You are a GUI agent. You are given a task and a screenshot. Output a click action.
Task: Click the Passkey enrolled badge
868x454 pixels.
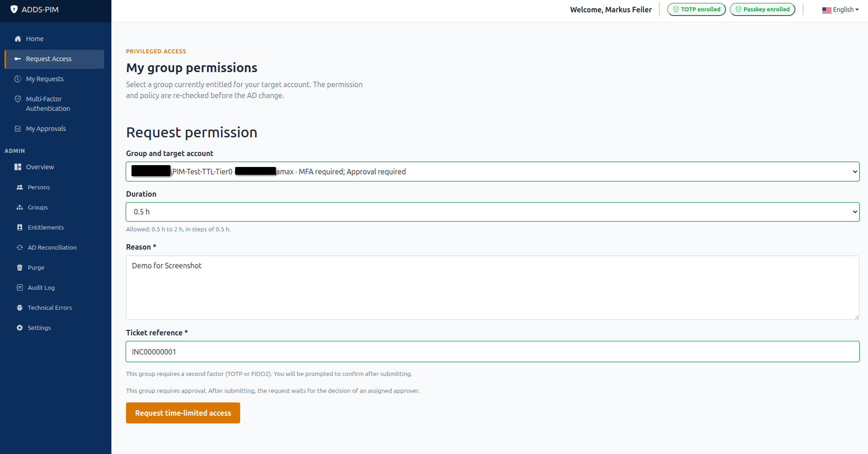tap(763, 9)
